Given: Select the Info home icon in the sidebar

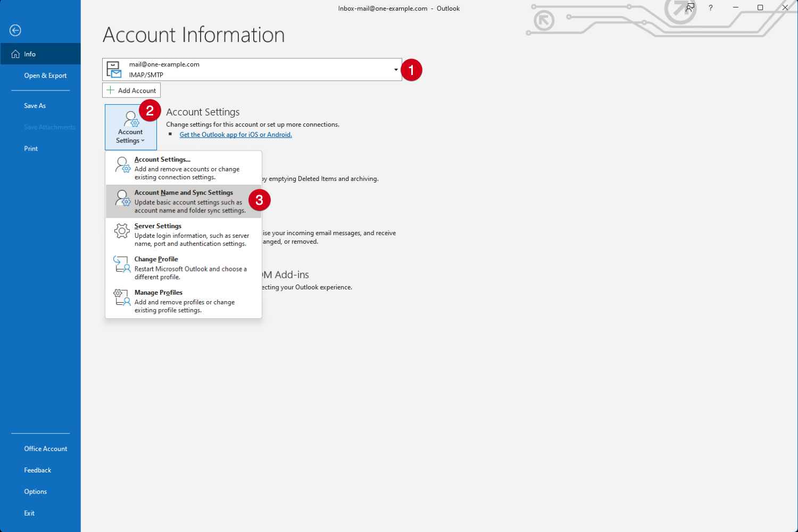Looking at the screenshot, I should point(16,54).
